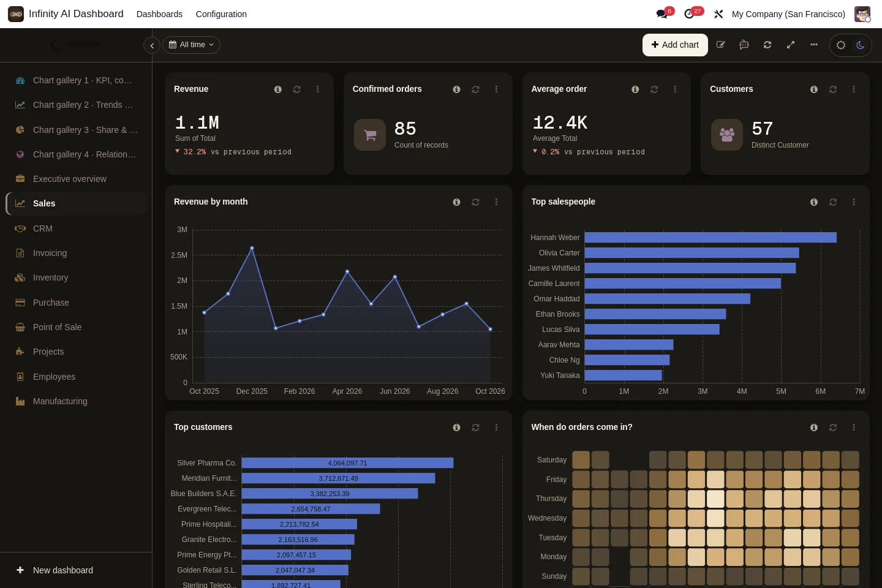Open the Inventory dashboard

point(76,277)
